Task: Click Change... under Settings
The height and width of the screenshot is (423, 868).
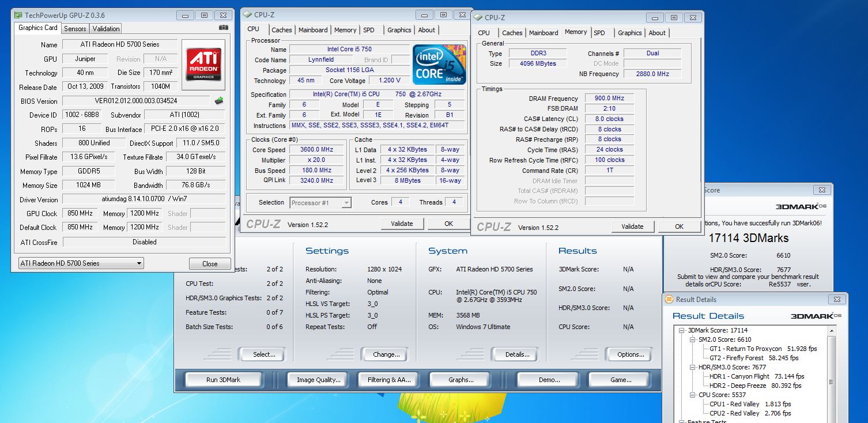Action: (x=386, y=354)
